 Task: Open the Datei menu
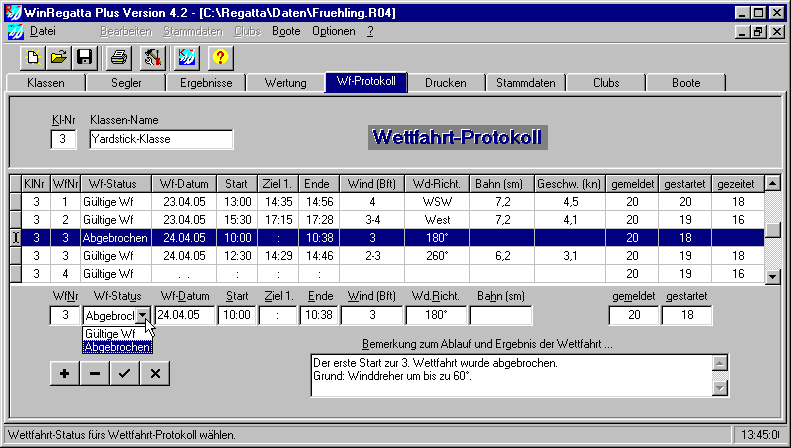coord(43,31)
